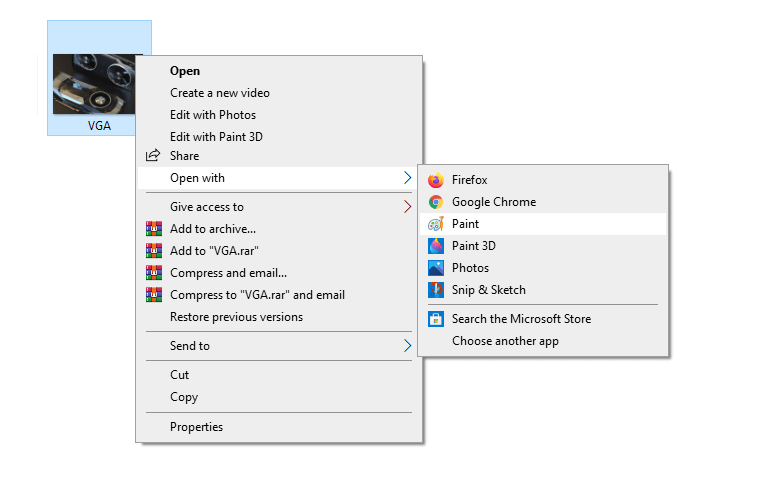Click the Paint 3D icon
This screenshot has width=772, height=500.
[x=436, y=246]
